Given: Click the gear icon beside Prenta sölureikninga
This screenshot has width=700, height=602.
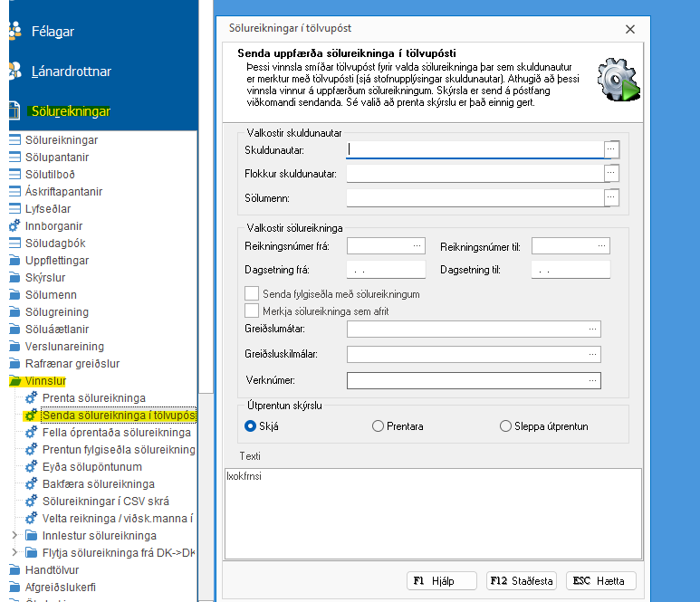Looking at the screenshot, I should [x=31, y=398].
